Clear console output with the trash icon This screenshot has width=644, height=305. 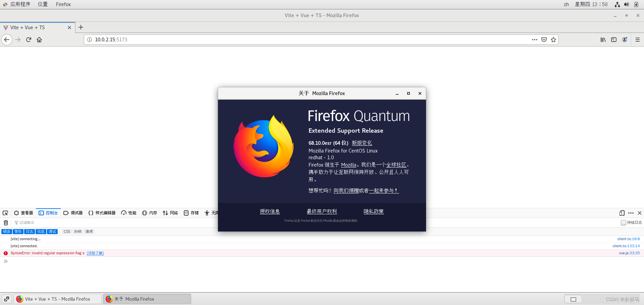point(6,223)
